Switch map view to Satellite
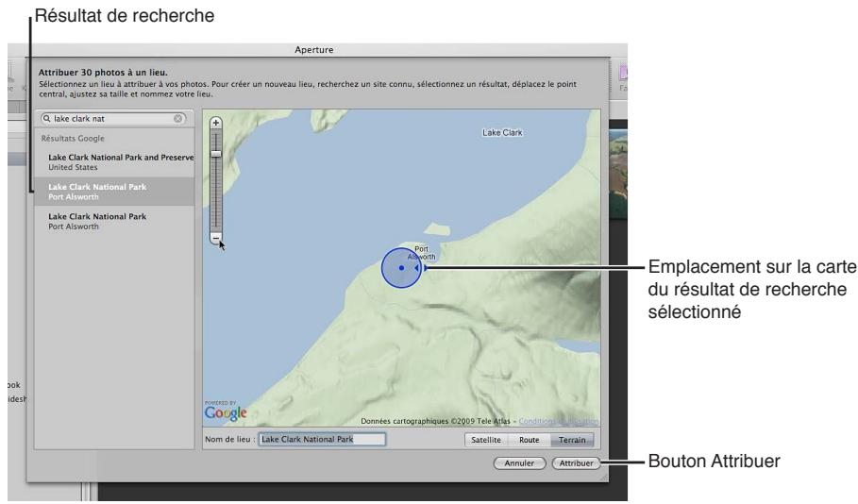Viewport: 858px width, 504px height. tap(486, 440)
